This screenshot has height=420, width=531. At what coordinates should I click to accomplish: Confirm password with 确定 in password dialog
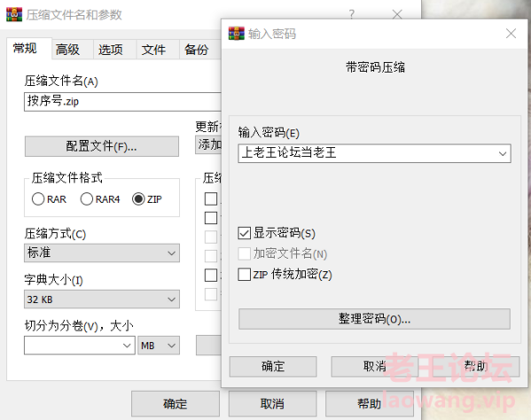[x=273, y=367]
